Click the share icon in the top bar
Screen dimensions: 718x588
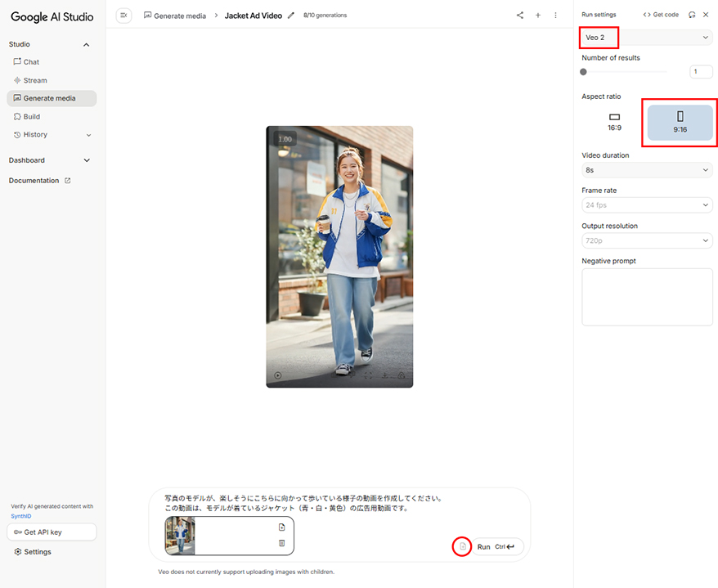click(520, 16)
